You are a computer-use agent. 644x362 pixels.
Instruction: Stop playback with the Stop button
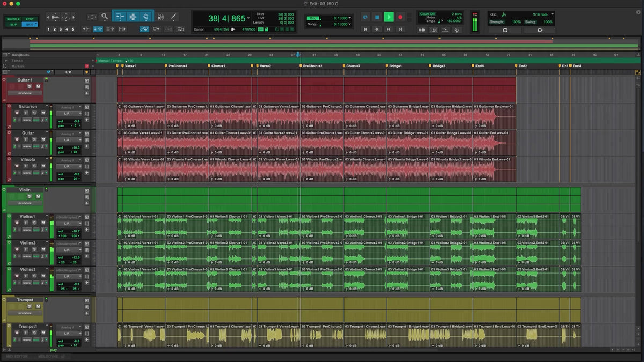tap(377, 17)
